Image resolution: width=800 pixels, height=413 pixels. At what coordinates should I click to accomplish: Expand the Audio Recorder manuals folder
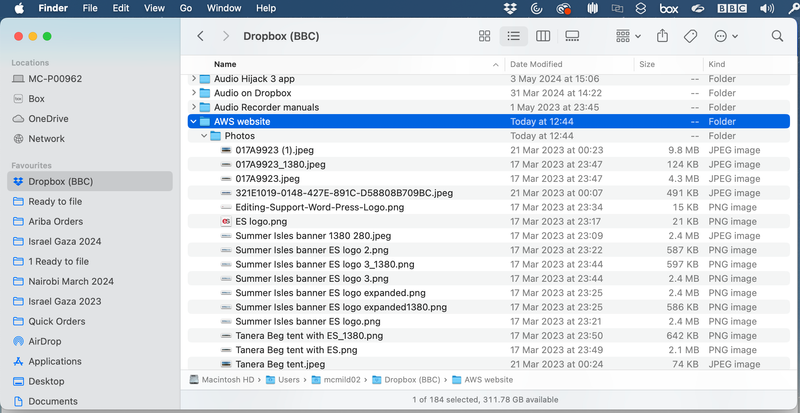click(x=193, y=107)
